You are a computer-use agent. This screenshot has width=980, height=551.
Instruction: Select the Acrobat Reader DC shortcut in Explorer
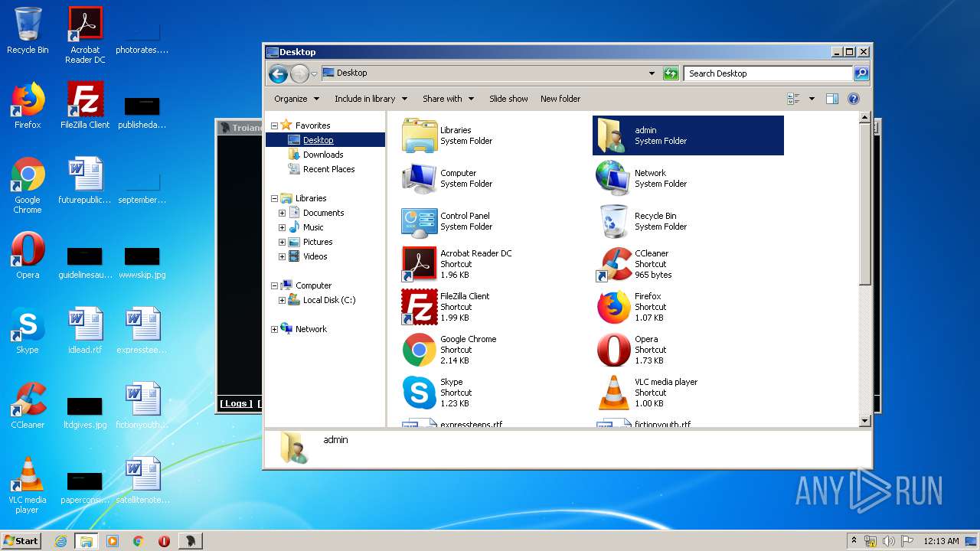(419, 264)
